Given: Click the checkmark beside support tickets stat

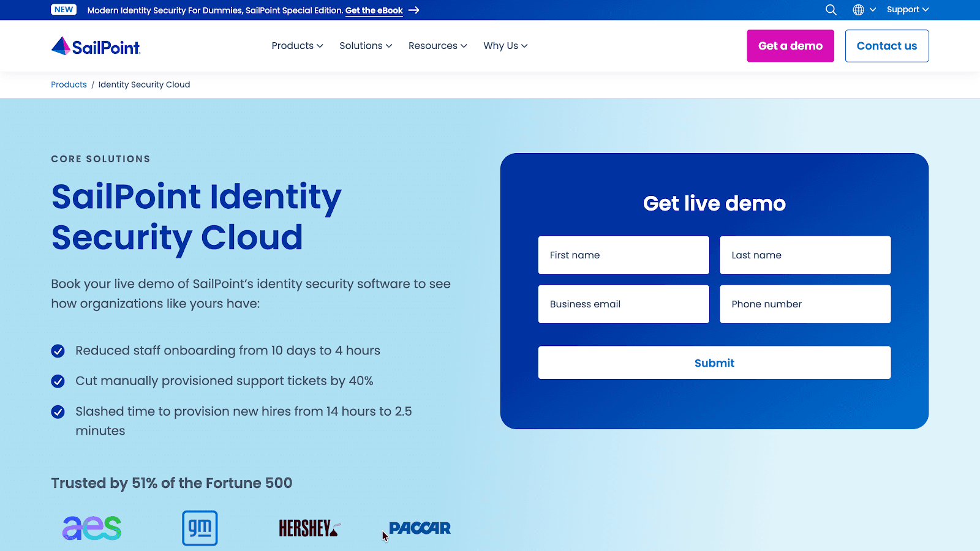Looking at the screenshot, I should click(58, 381).
